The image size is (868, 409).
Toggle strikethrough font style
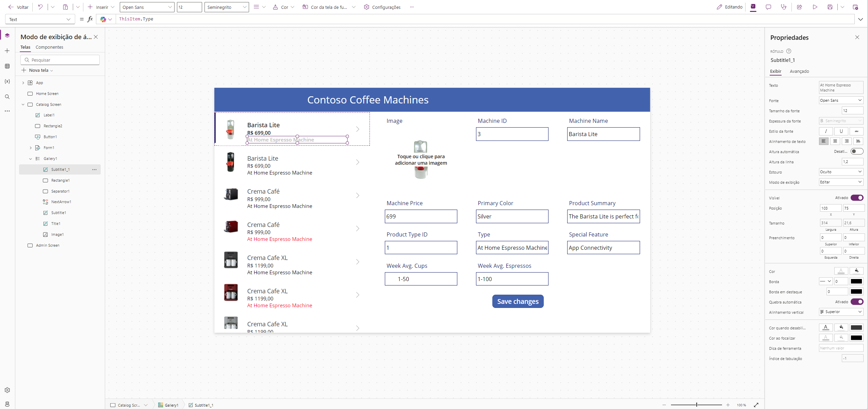click(856, 131)
